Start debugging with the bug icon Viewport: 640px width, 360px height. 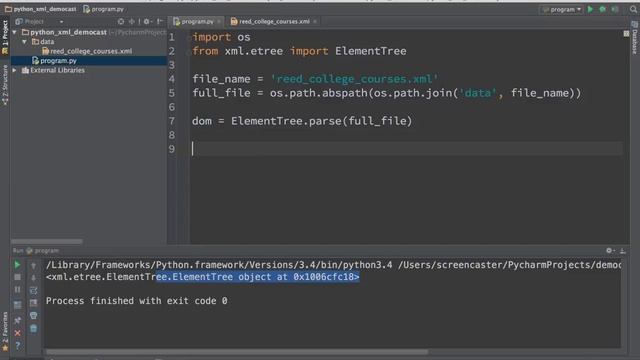click(x=602, y=9)
